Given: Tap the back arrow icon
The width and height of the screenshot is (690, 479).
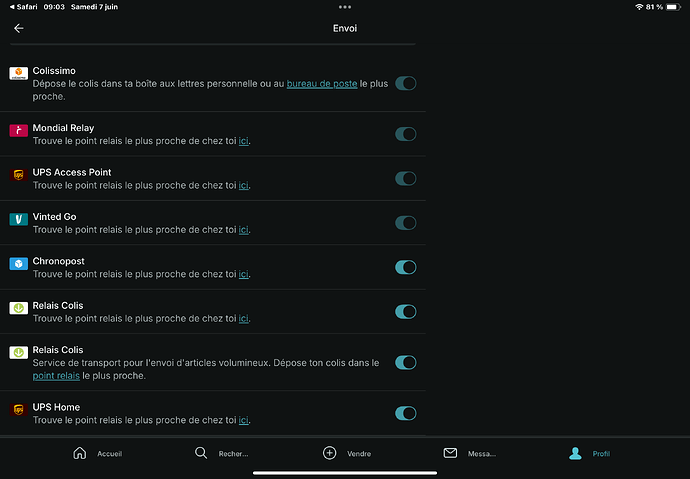Looking at the screenshot, I should click(x=18, y=28).
